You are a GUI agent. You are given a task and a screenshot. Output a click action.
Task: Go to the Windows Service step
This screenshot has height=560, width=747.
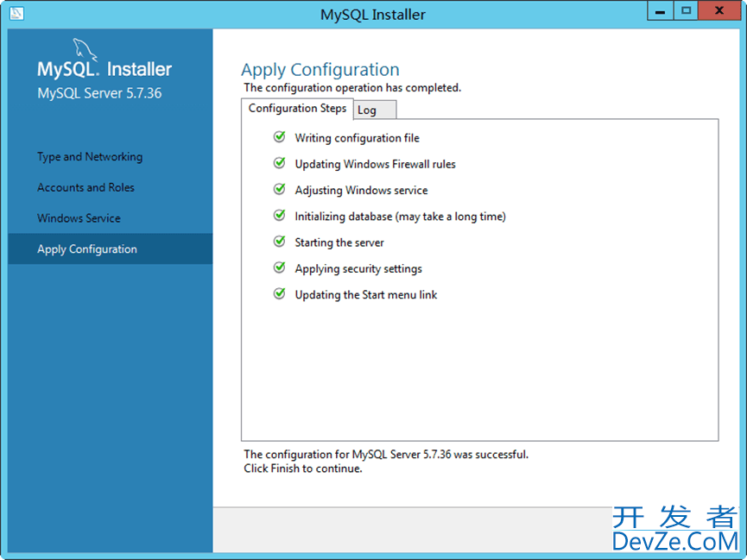79,218
